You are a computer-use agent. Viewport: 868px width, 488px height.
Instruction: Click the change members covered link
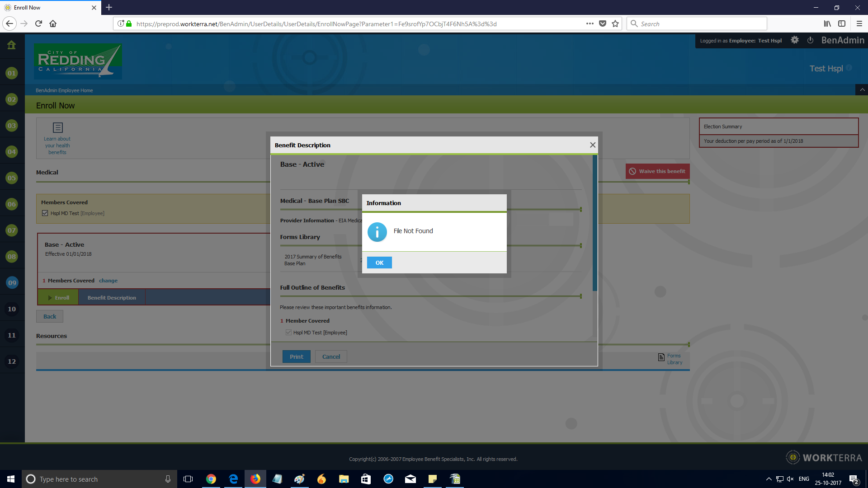coord(108,281)
